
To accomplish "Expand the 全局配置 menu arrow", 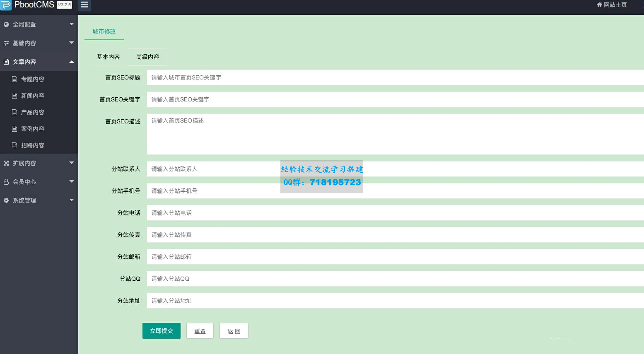I will (72, 24).
